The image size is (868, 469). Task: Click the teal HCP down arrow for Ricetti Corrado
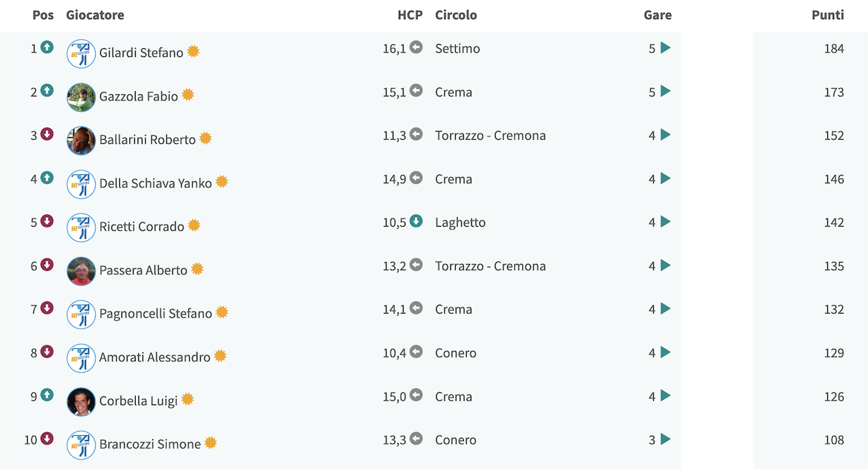[x=416, y=221]
